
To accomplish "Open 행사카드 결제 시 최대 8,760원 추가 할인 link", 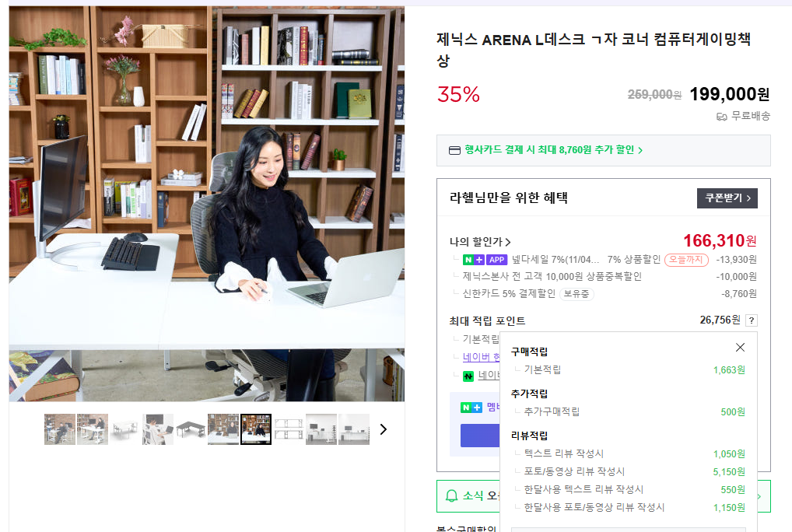I will coord(553,150).
